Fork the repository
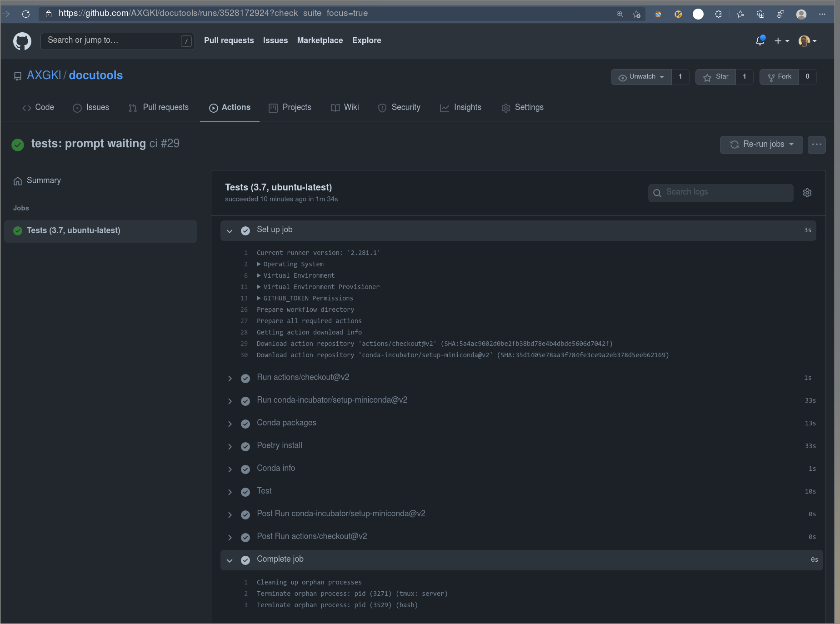 tap(780, 77)
